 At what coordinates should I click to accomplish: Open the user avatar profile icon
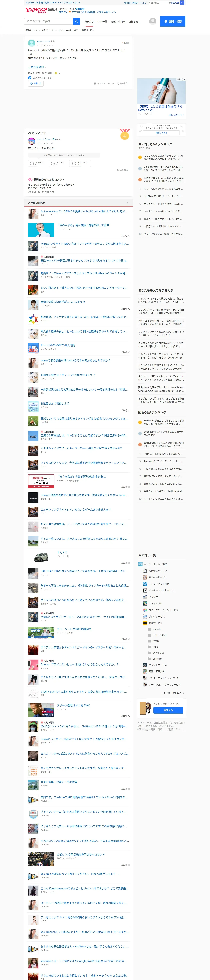(152, 21)
